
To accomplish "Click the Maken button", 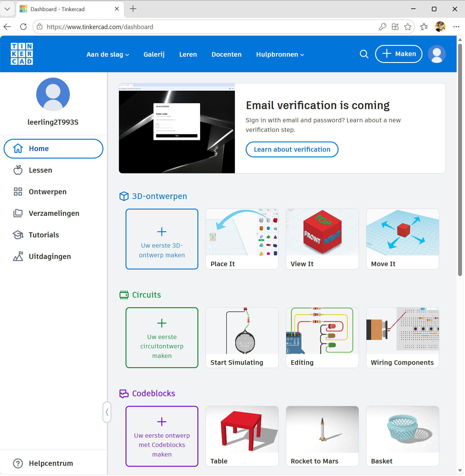I will (399, 54).
